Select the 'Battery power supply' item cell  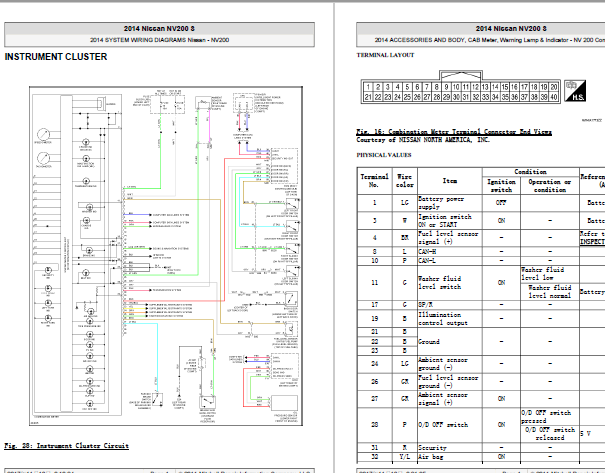click(x=450, y=203)
